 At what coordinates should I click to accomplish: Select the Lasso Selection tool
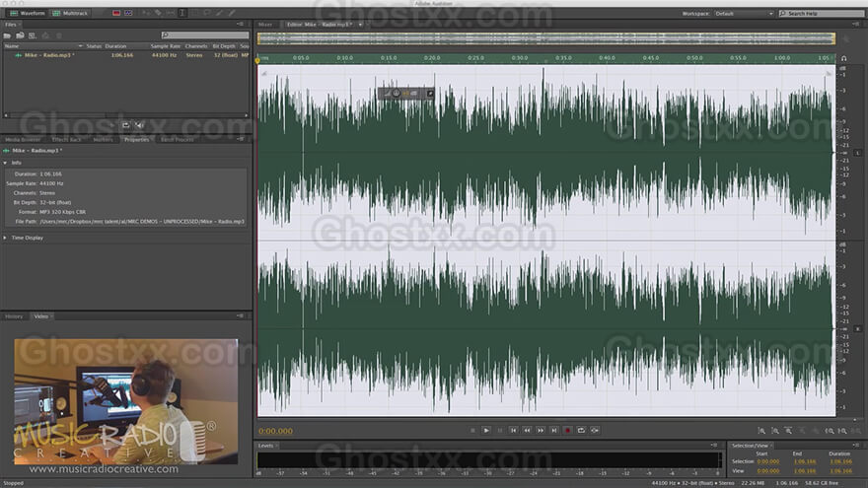pyautogui.click(x=207, y=13)
